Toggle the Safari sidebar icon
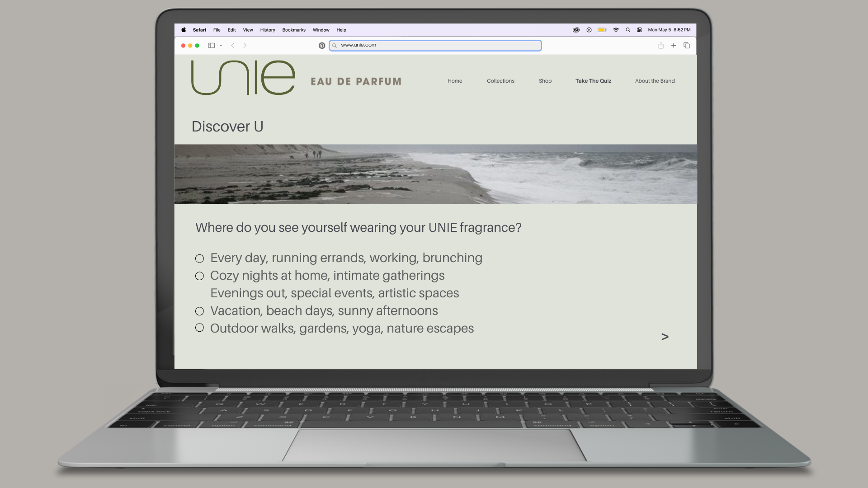The height and width of the screenshot is (488, 868). click(211, 45)
